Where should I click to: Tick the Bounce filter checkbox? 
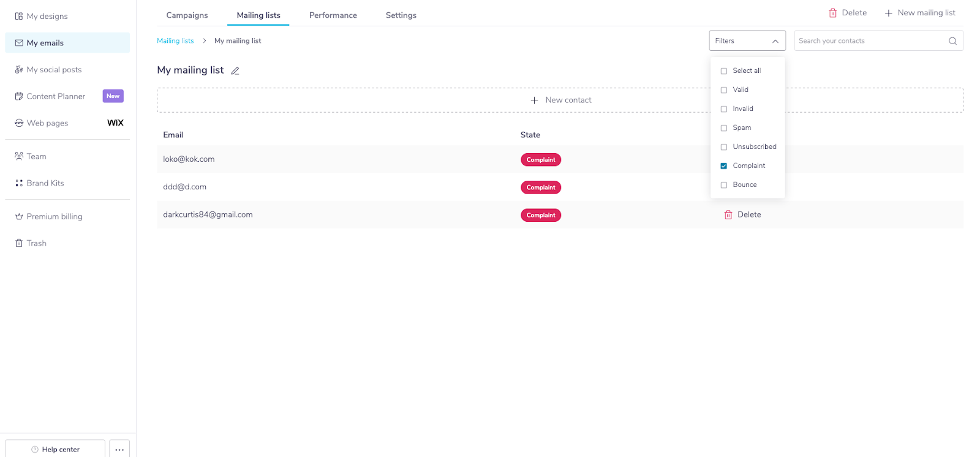tap(724, 185)
